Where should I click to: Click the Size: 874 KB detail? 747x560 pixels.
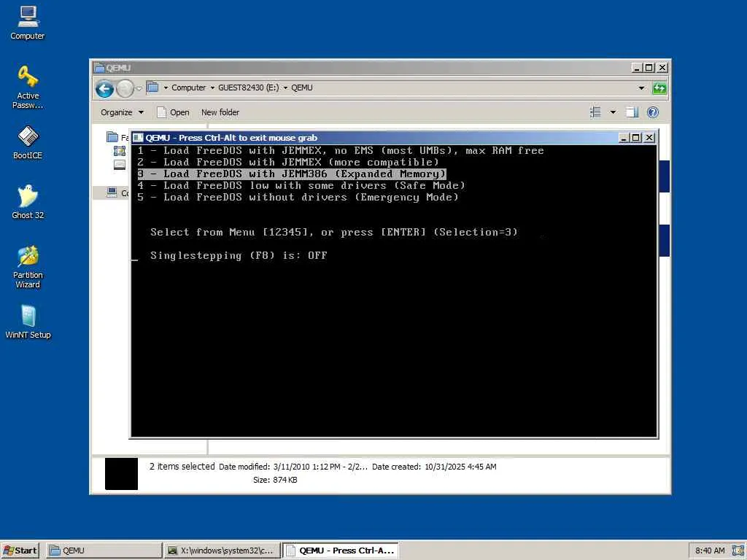275,480
